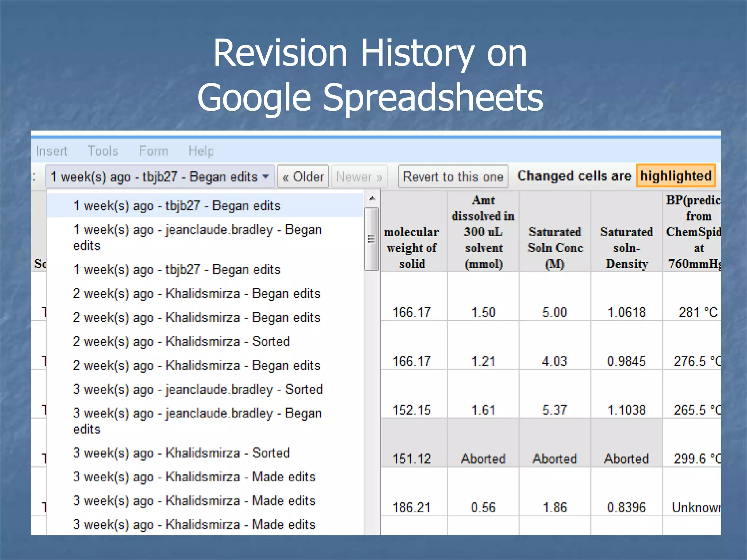Click the Saturated Soln Conc (M) header
Viewport: 747px width, 560px height.
tap(555, 248)
